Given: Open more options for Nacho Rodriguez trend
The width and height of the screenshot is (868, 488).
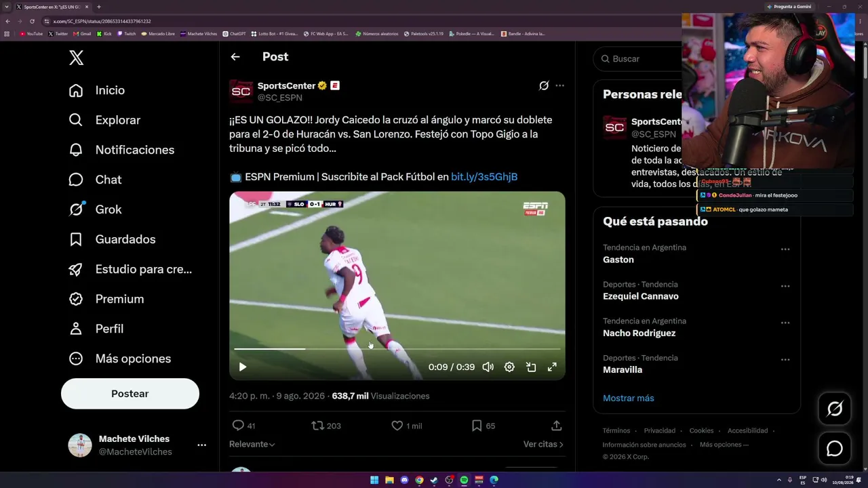Looking at the screenshot, I should [x=785, y=323].
